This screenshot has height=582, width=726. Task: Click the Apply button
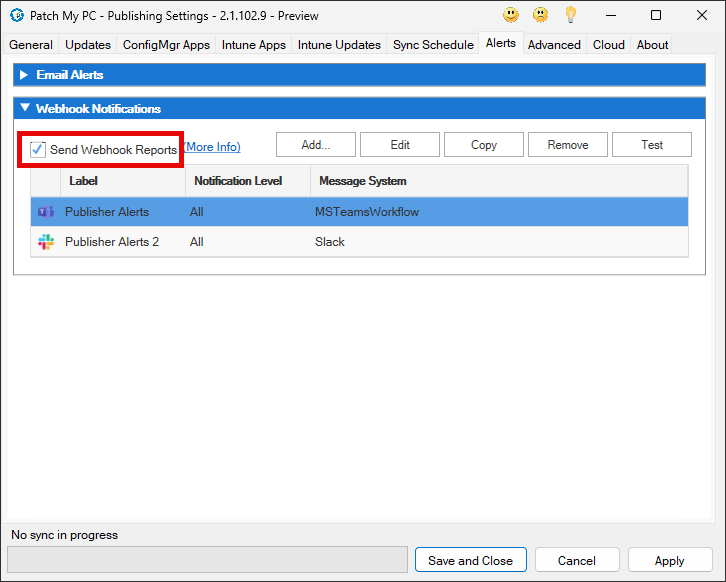tap(670, 560)
